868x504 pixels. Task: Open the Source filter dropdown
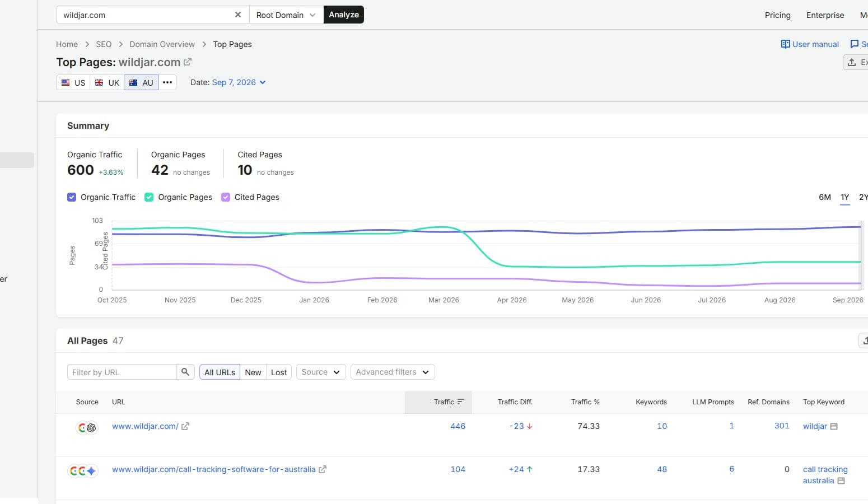[321, 372]
